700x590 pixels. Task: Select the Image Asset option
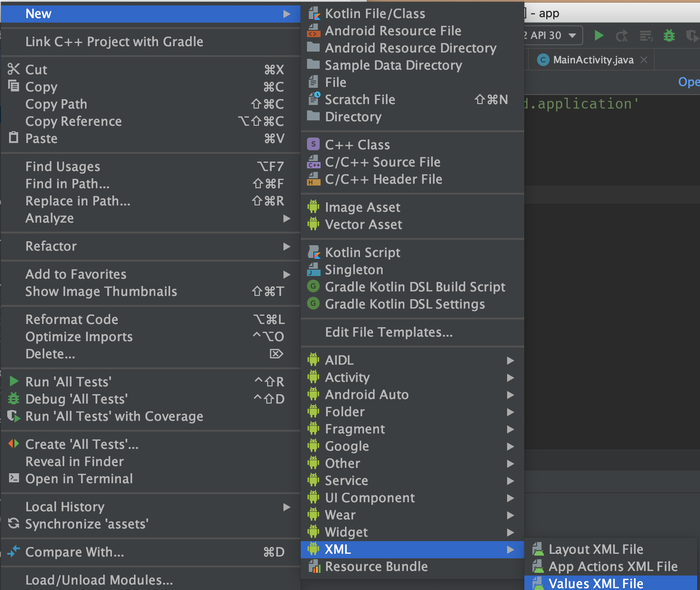tap(362, 207)
